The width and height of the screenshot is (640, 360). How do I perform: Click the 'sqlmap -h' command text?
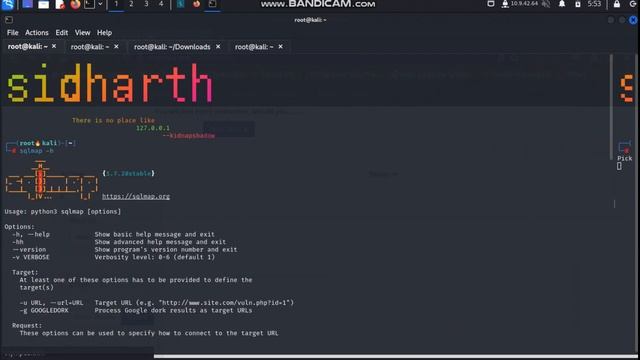(36, 151)
